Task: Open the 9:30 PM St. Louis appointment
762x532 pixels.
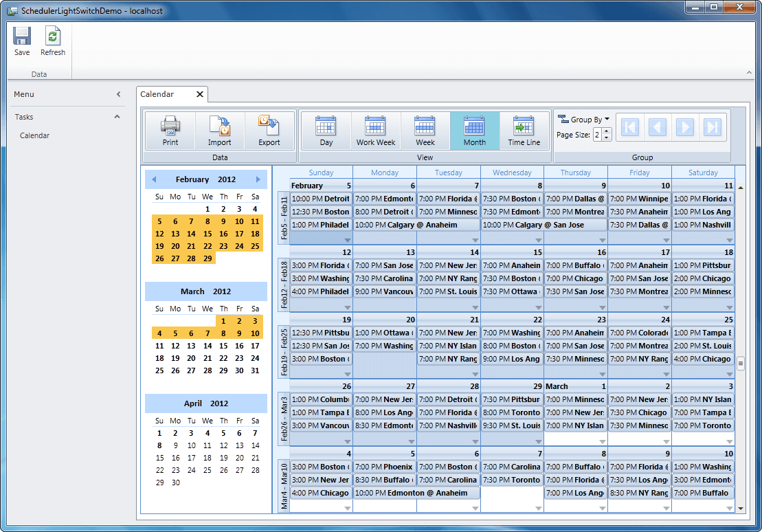Action: coord(512,425)
